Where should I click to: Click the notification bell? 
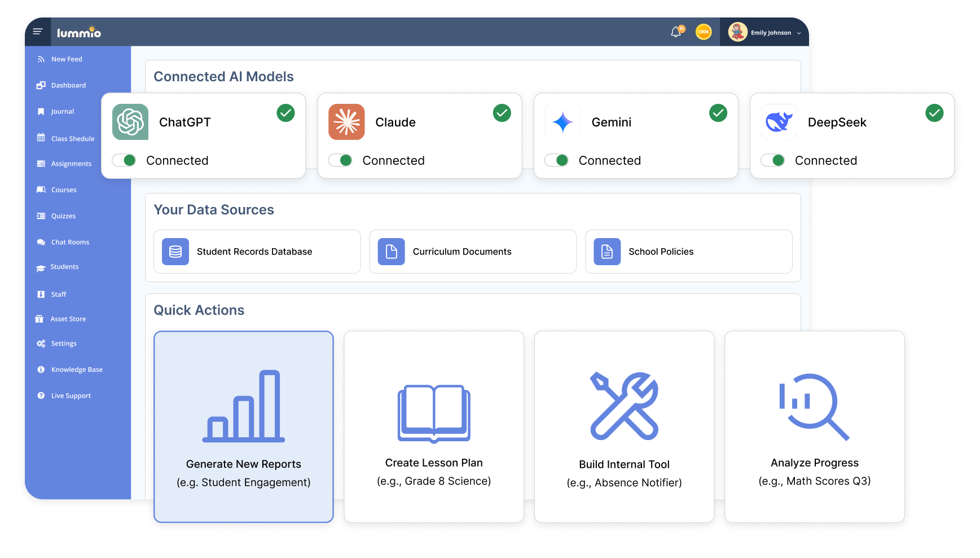point(675,32)
